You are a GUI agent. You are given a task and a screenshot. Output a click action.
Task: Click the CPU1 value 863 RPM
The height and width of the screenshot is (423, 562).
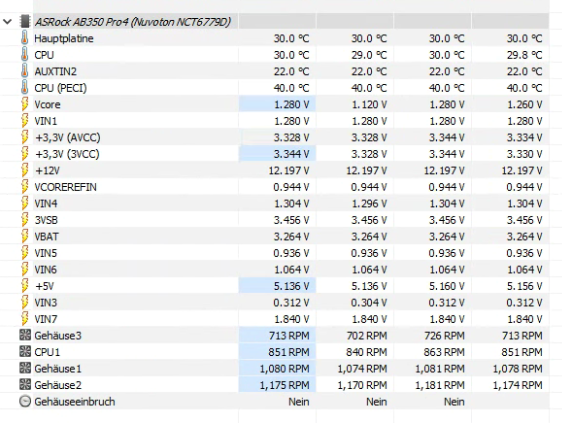tap(444, 352)
